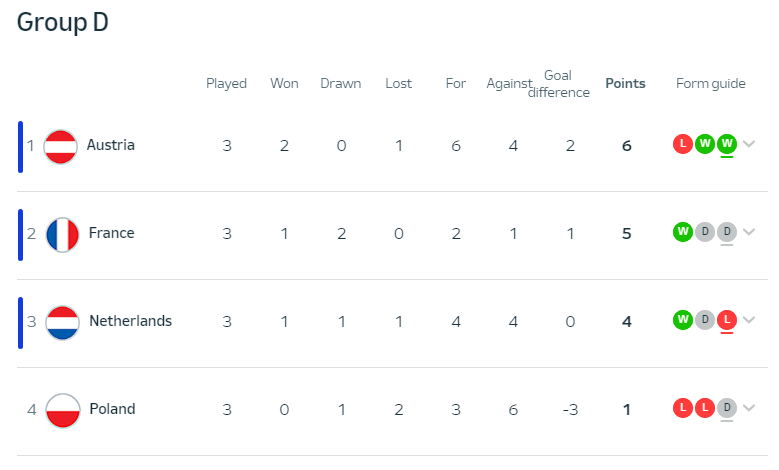This screenshot has width=779, height=470.
Task: Click the Poland flag icon
Action: click(x=63, y=410)
